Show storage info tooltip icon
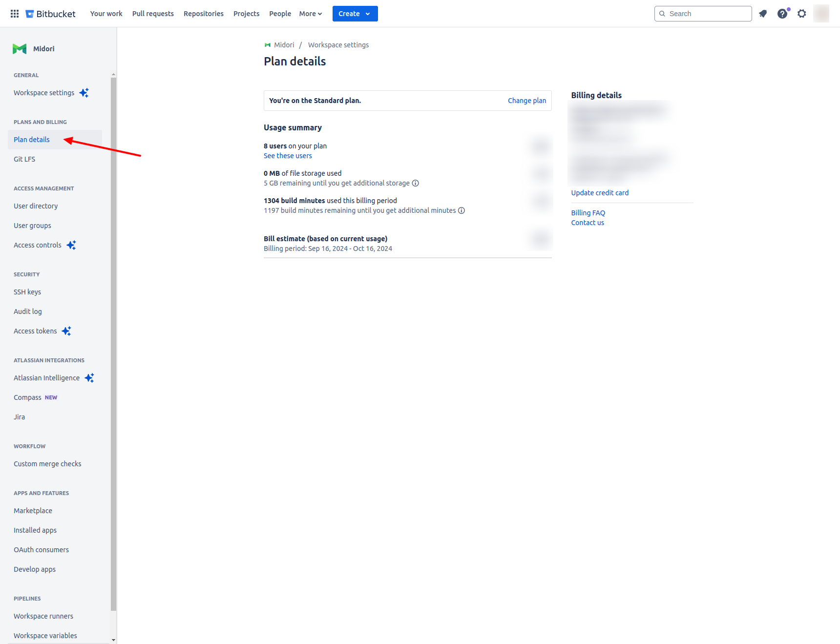The image size is (840, 644). coord(415,183)
